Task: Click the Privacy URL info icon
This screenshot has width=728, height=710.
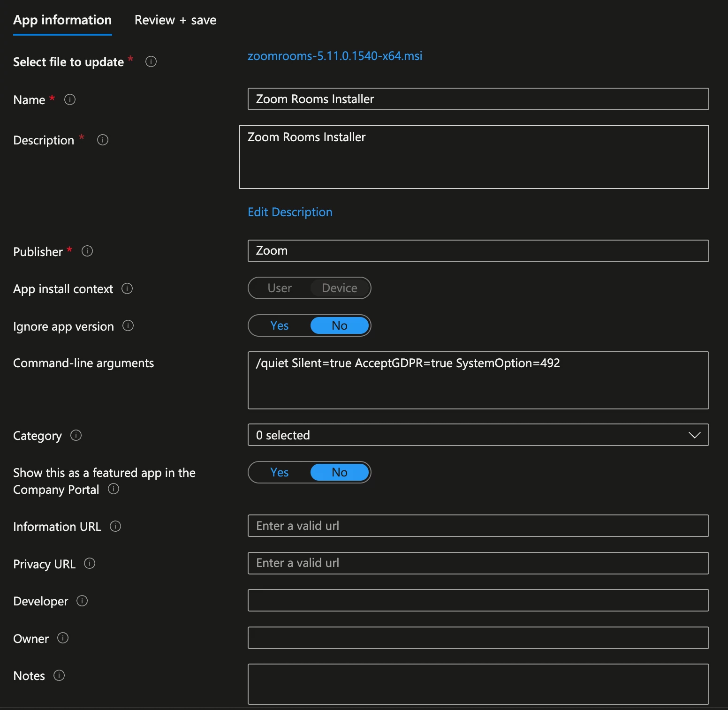Action: coord(90,563)
